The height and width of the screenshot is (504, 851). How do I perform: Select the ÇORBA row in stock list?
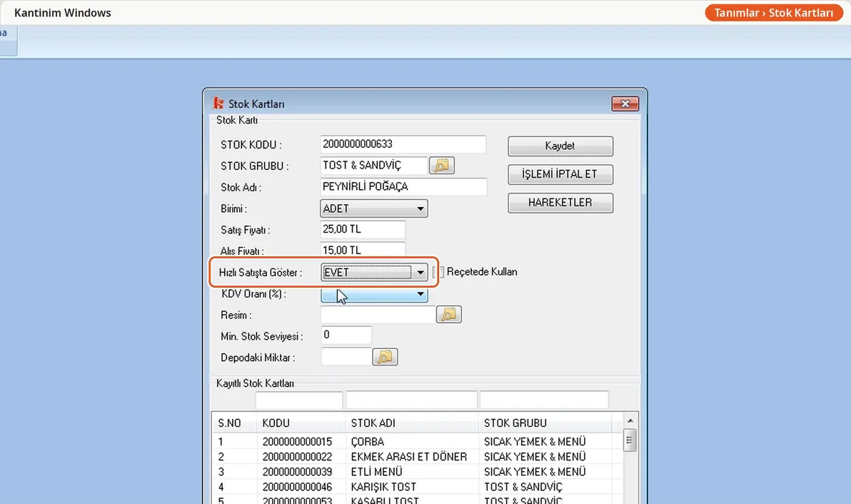click(418, 442)
